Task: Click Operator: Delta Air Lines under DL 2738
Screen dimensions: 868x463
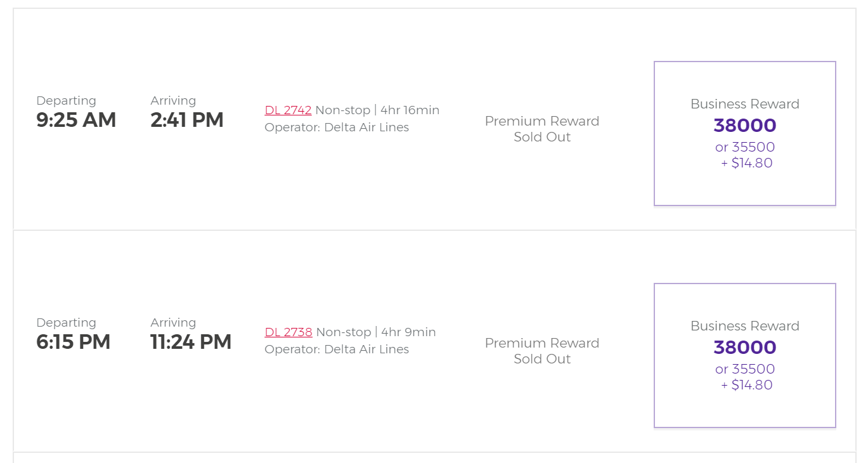Action: 337,349
